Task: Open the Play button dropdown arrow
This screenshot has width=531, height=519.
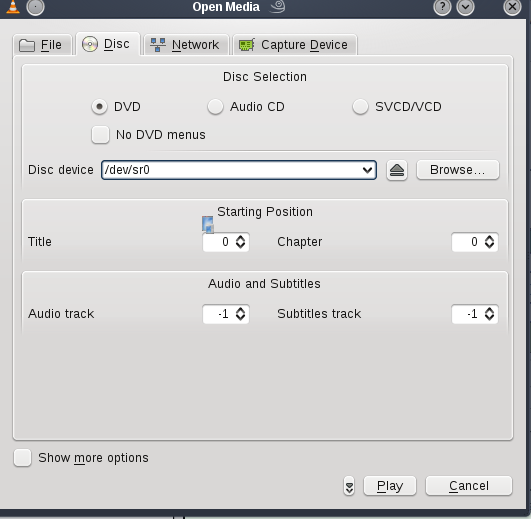Action: point(349,486)
